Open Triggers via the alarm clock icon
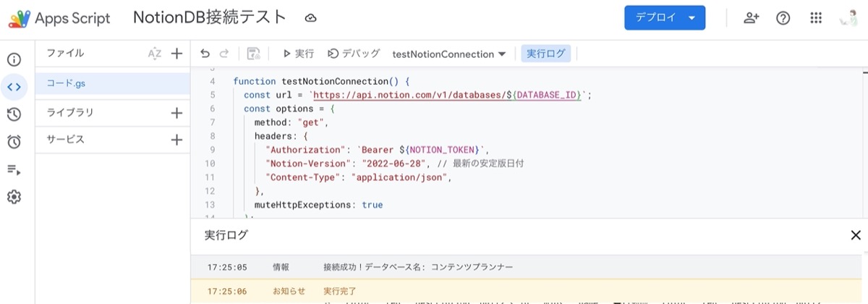This screenshot has height=304, width=868. [x=14, y=142]
